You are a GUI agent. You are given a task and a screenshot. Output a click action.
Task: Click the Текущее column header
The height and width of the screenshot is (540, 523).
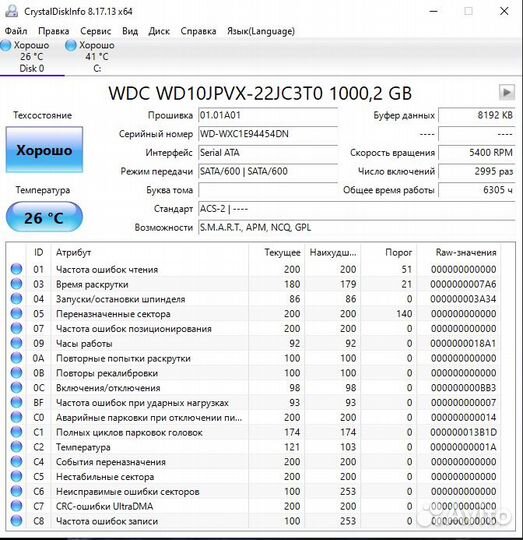pyautogui.click(x=276, y=252)
